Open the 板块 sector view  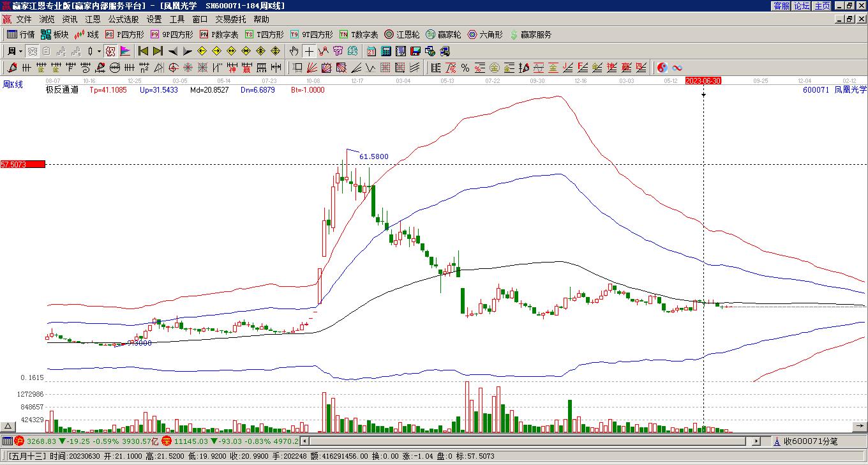(55, 34)
